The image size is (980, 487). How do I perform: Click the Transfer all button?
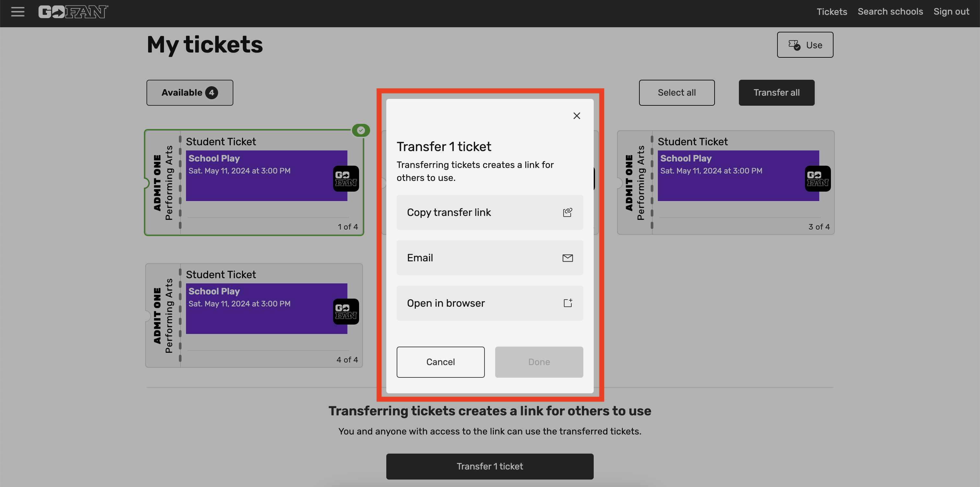click(x=776, y=92)
